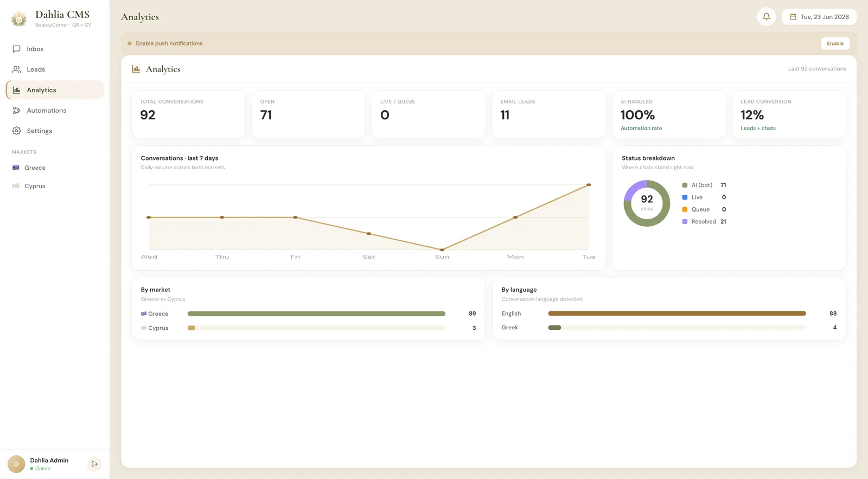This screenshot has height=479, width=868.
Task: Go to the Leads page
Action: (55, 69)
